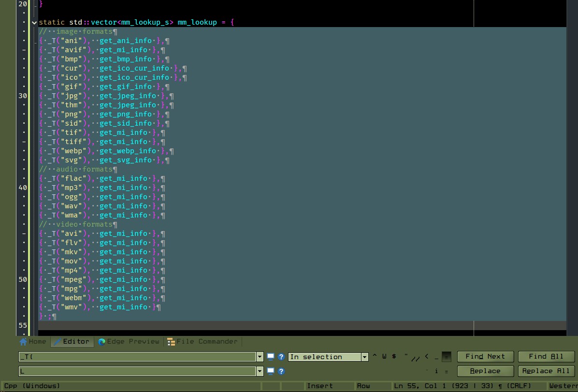This screenshot has width=578, height=392.
Task: Click the Replace button
Action: tap(485, 371)
